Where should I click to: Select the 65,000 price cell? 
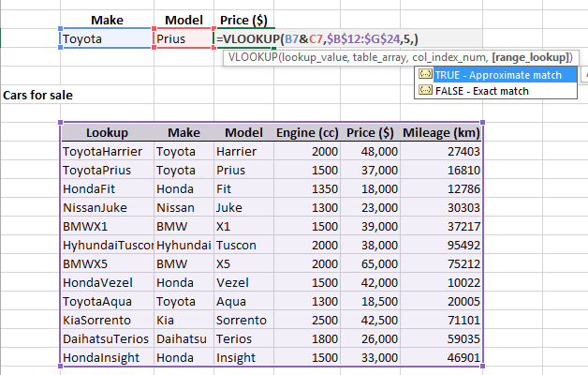click(x=370, y=263)
